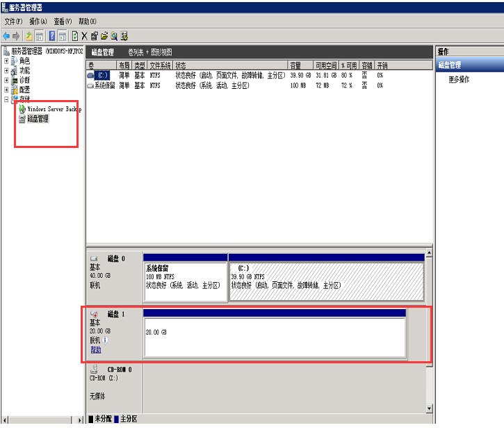Click the offline 磁盘 1 disk icon
Viewport: 504px width, 430px height.
click(95, 314)
